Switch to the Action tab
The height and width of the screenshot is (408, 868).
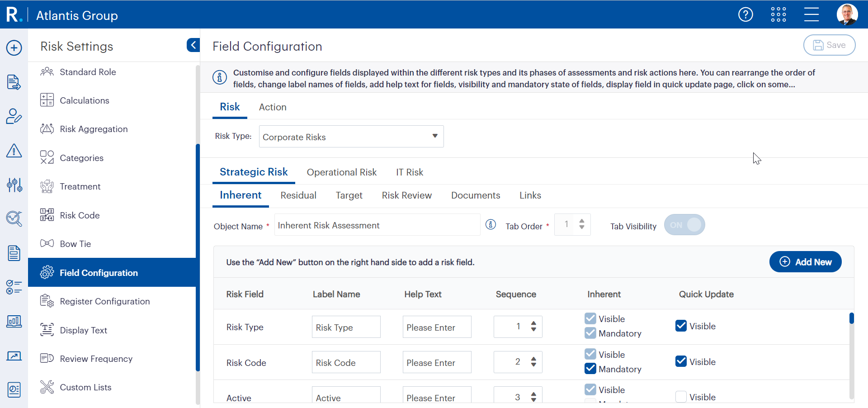(x=273, y=107)
